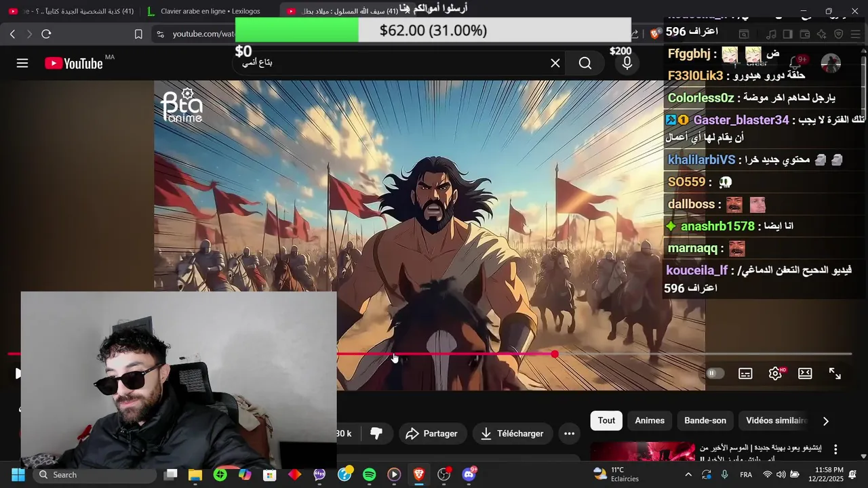
Task: Switch the FRA keyboard language
Action: click(x=746, y=474)
